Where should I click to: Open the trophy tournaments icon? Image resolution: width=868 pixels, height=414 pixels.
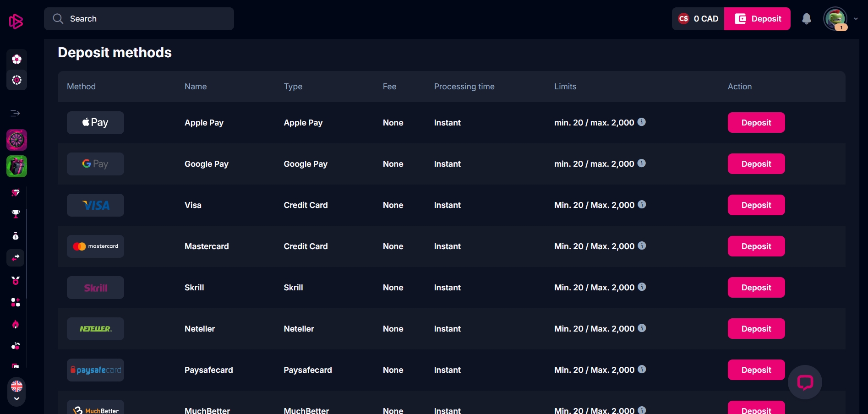click(x=16, y=214)
